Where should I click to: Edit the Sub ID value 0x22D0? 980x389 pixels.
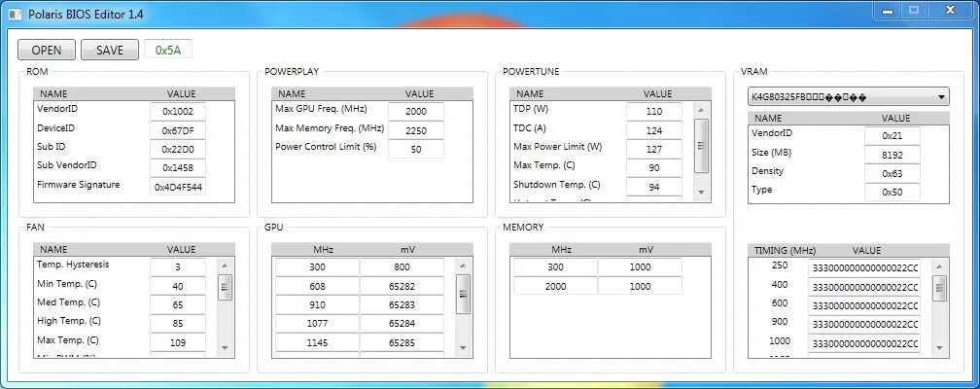tap(178, 150)
